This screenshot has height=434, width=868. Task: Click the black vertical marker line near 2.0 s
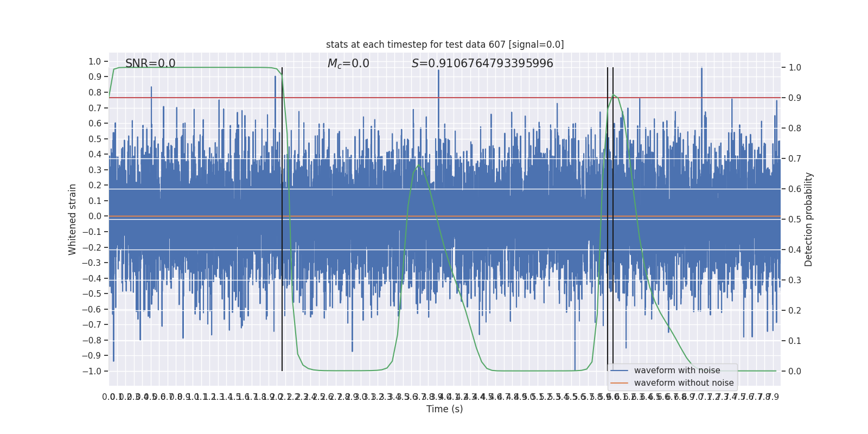(282, 219)
